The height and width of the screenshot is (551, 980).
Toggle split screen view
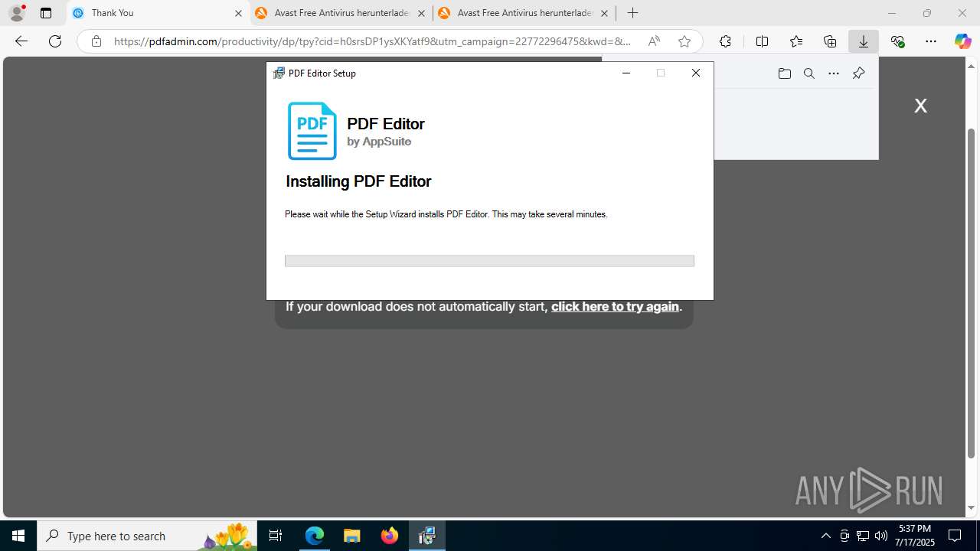click(762, 41)
